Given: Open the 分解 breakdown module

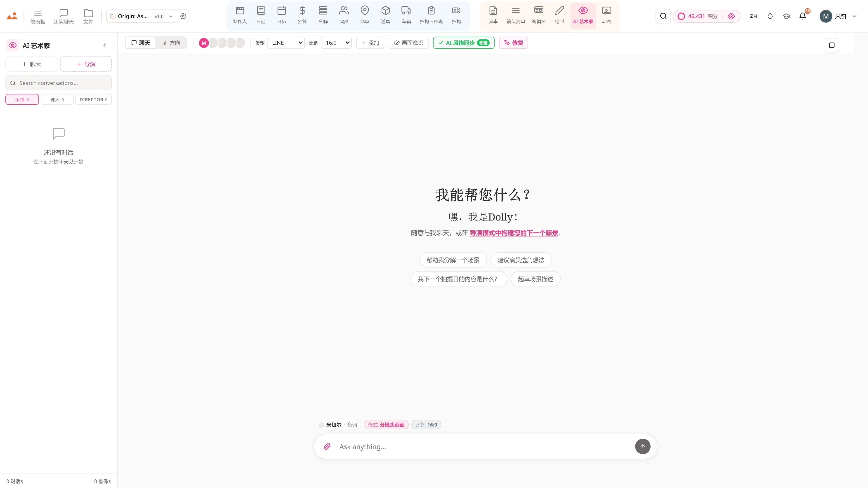Looking at the screenshot, I should point(323,16).
